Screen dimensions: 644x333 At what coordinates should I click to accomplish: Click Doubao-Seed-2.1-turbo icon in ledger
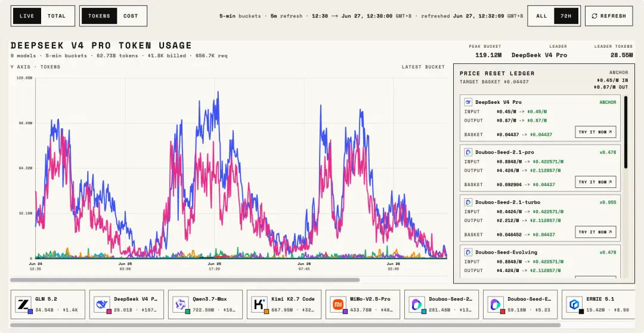point(468,202)
